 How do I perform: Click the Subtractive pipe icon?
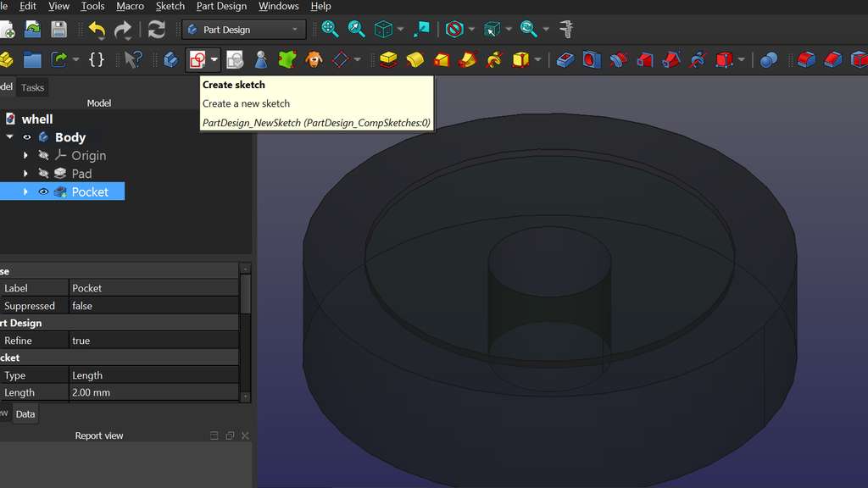coord(671,59)
